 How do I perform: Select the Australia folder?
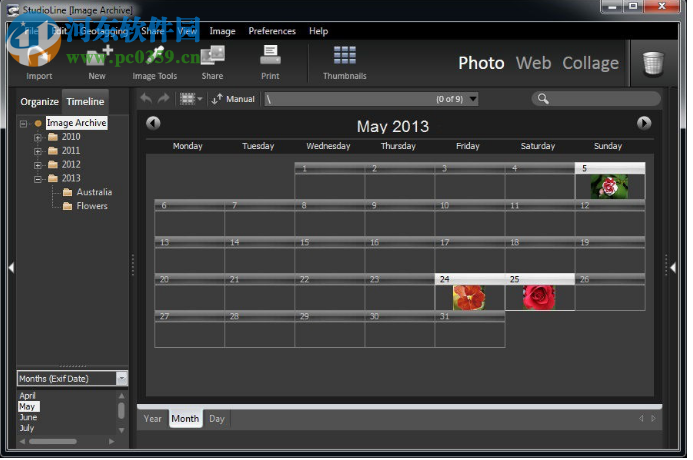(x=88, y=192)
